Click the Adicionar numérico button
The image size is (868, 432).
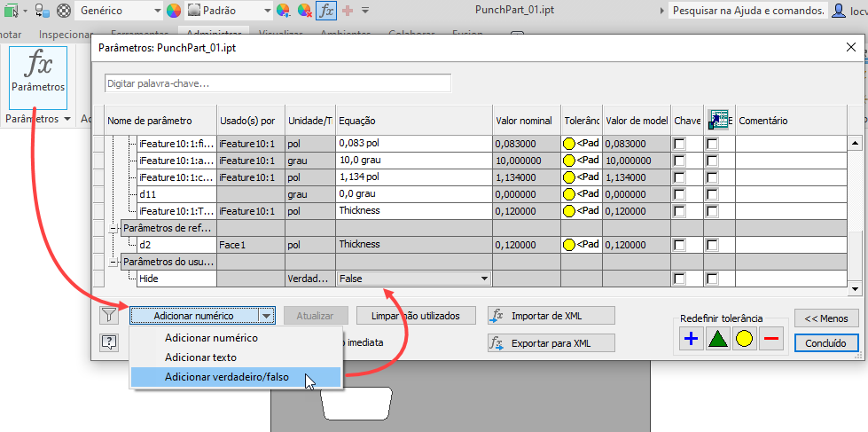coord(194,316)
